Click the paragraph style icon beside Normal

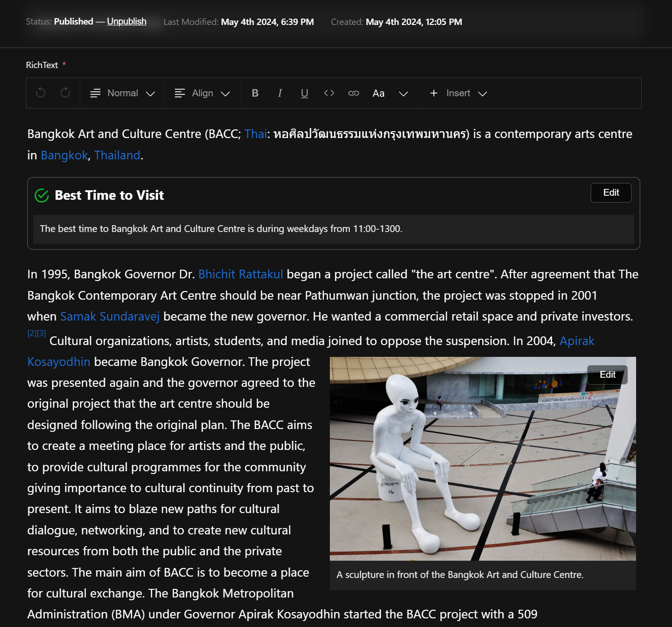tap(95, 93)
